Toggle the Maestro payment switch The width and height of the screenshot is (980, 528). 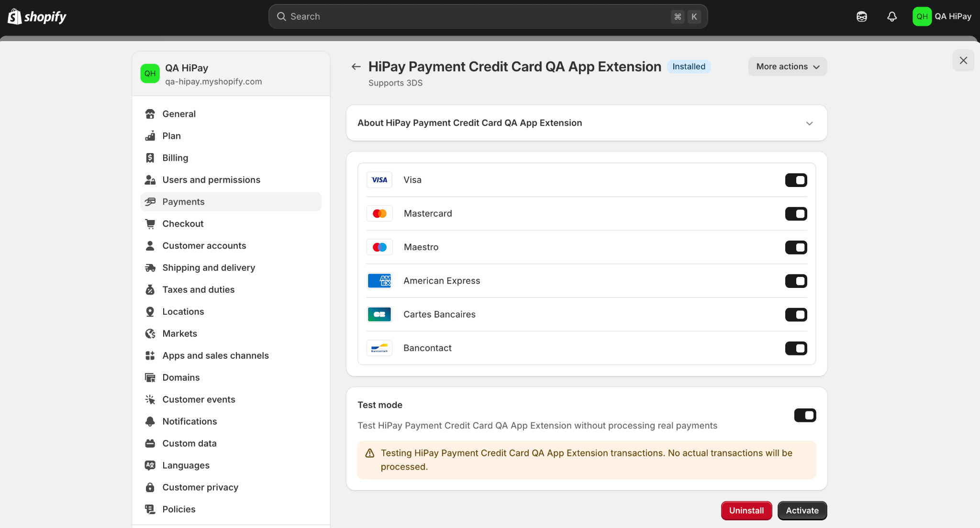[x=796, y=247]
